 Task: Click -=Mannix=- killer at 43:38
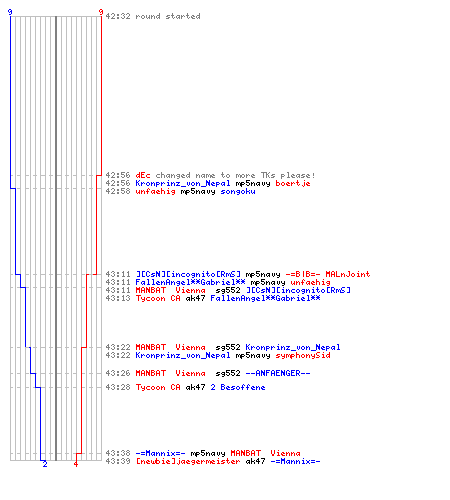(160, 453)
